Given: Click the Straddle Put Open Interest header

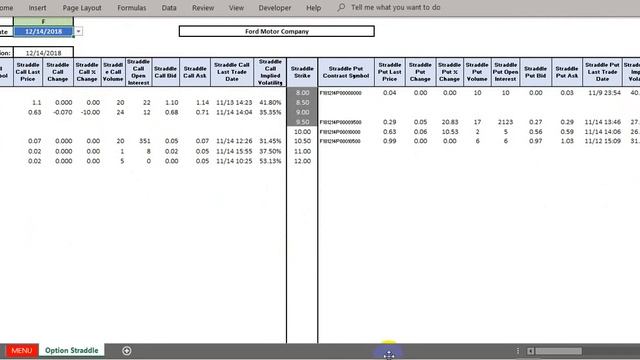Looking at the screenshot, I should pos(505,72).
